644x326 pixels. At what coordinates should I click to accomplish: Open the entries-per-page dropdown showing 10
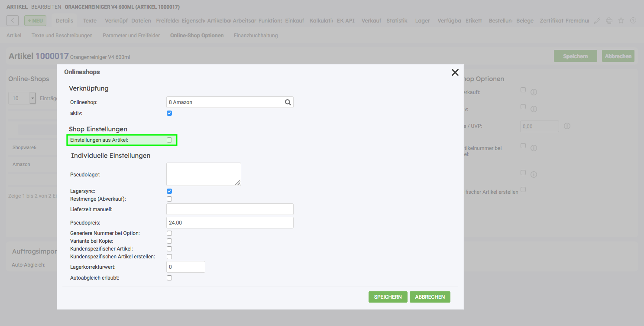32,98
